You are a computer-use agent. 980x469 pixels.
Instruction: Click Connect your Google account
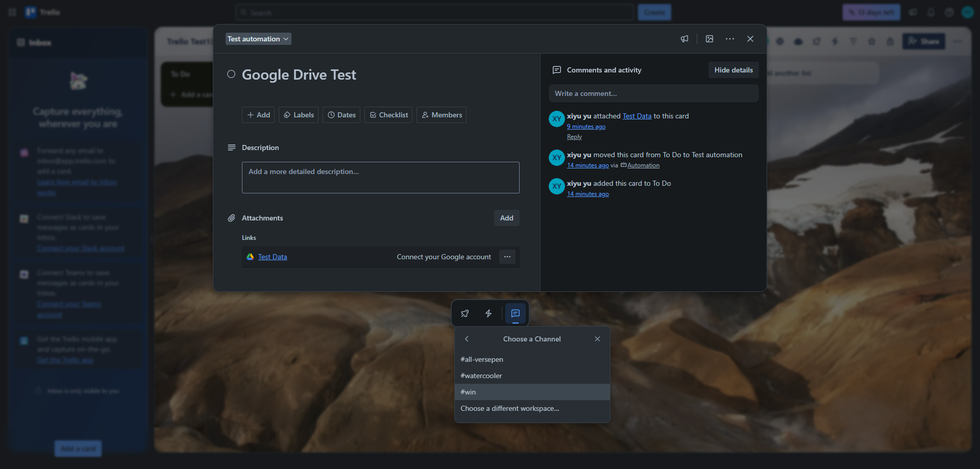pyautogui.click(x=444, y=257)
